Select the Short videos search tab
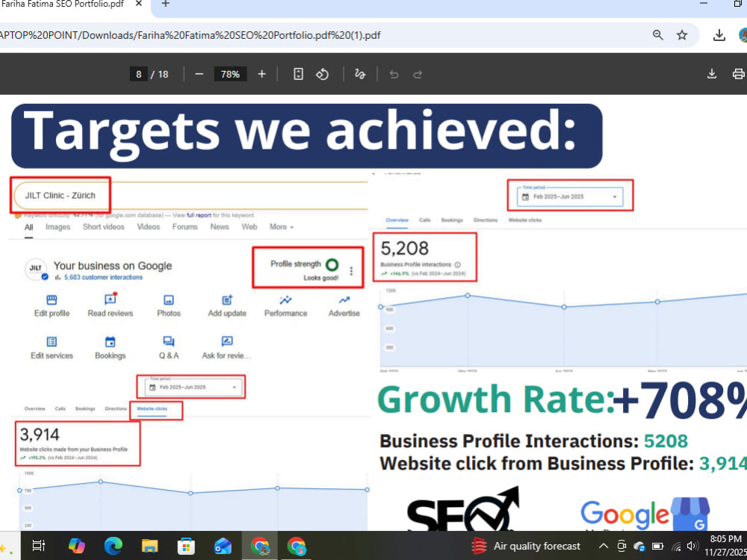 click(103, 227)
